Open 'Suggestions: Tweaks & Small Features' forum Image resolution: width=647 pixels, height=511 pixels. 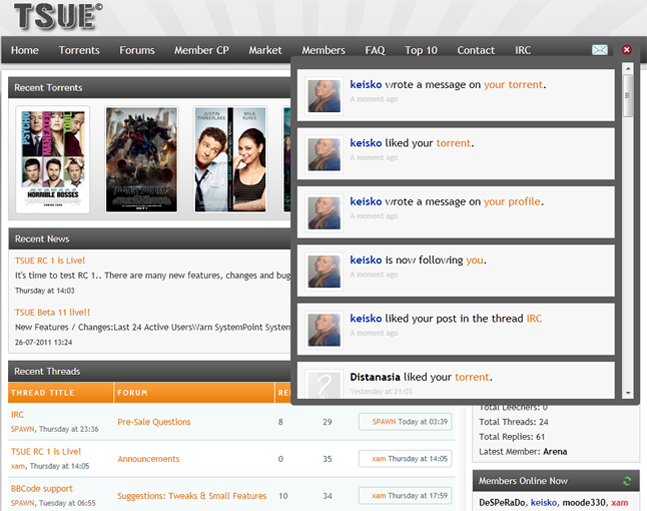(192, 496)
